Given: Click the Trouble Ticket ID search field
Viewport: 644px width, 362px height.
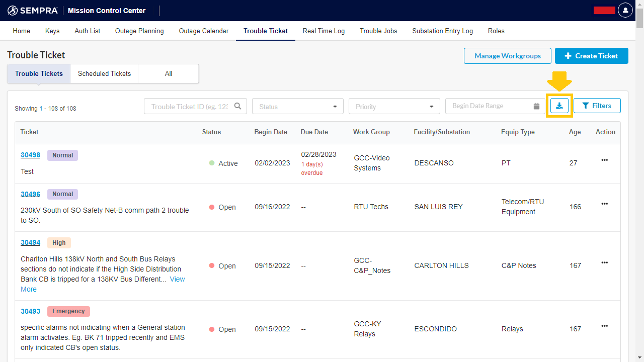Looking at the screenshot, I should (189, 106).
